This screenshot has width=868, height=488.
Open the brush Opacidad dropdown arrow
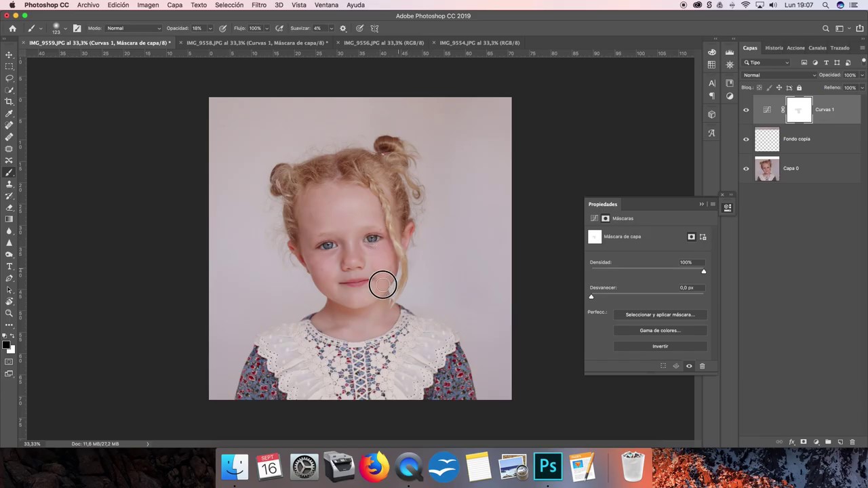[210, 28]
